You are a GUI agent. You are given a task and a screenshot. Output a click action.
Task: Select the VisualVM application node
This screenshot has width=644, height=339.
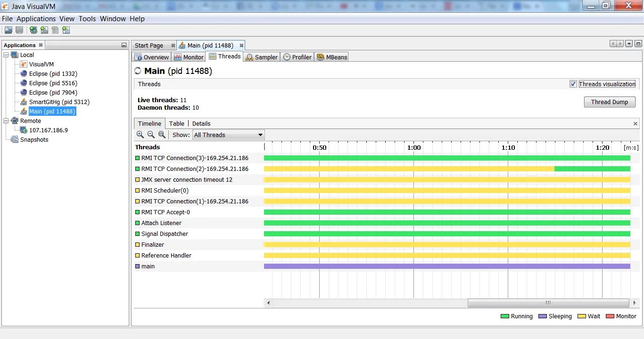point(41,64)
